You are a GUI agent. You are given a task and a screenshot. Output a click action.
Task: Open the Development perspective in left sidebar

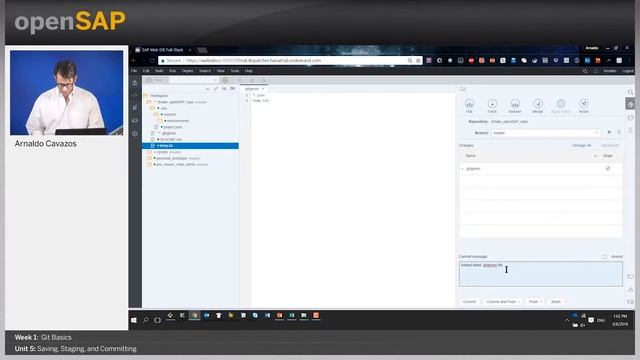coord(135,96)
